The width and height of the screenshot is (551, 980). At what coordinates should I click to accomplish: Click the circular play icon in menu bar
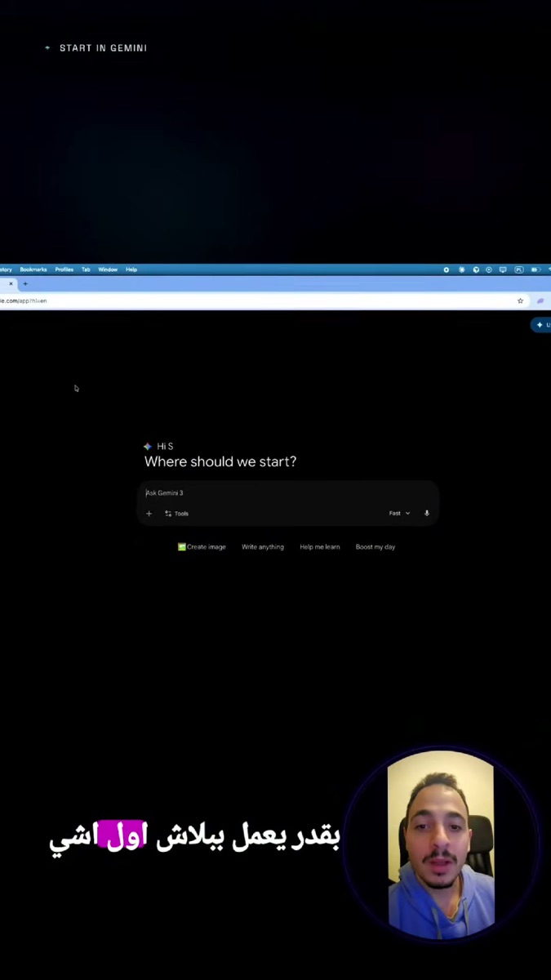pos(489,269)
